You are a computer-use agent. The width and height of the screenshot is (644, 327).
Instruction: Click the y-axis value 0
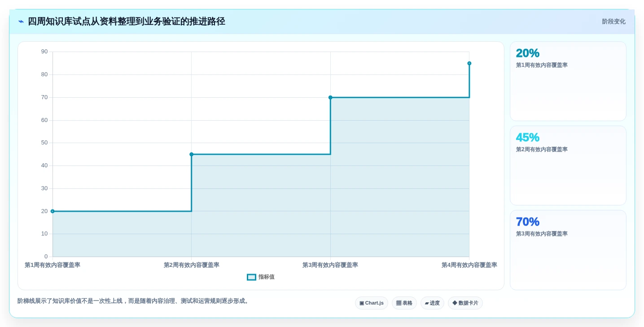point(46,257)
